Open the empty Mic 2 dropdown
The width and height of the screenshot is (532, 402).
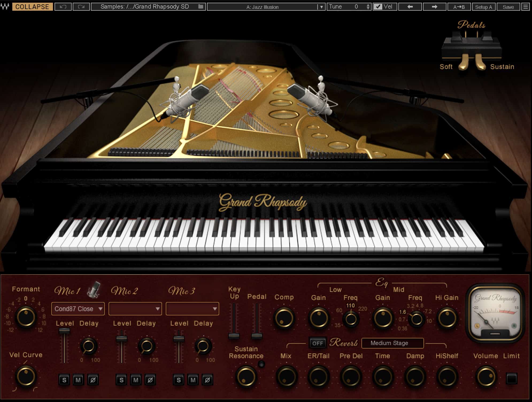[135, 309]
